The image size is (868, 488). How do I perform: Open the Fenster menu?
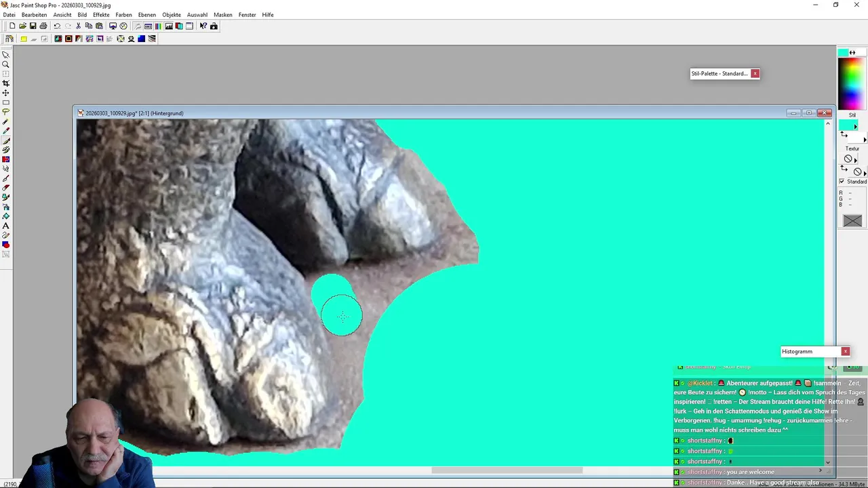coord(248,15)
